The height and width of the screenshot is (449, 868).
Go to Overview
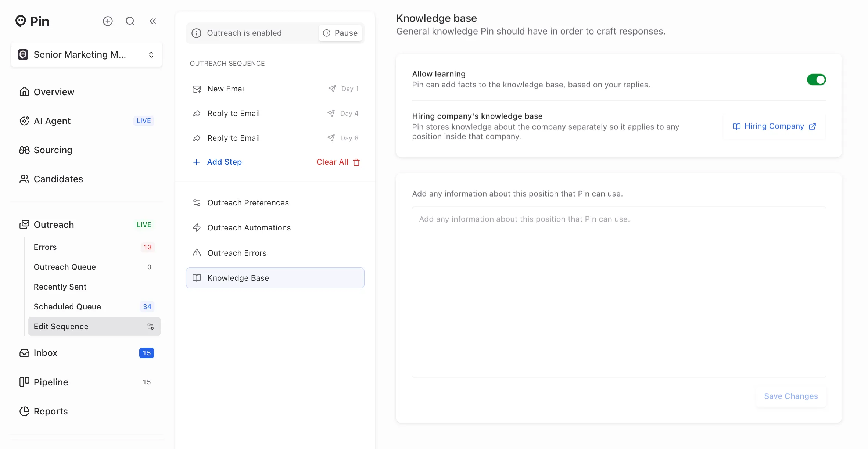click(x=87, y=92)
